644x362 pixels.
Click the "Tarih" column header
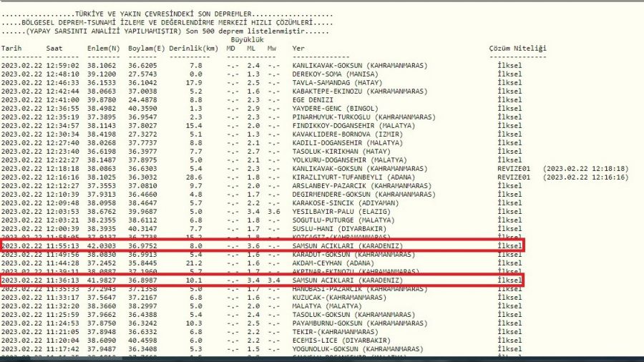11,49
